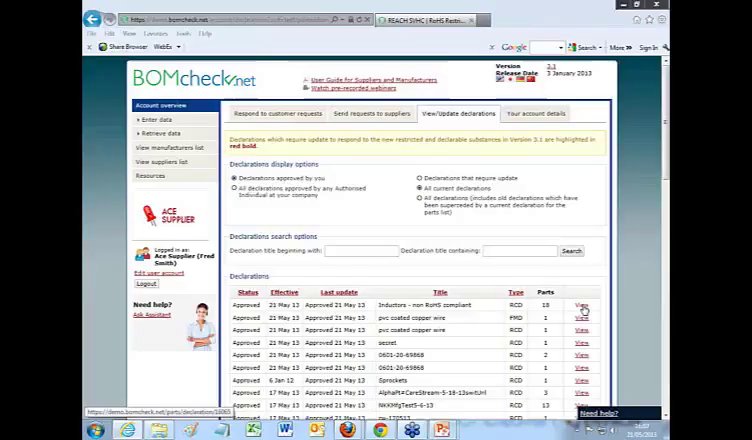The width and height of the screenshot is (752, 440).
Task: Select 'All declarations approved by any Authorised Individual' radio
Action: pyautogui.click(x=234, y=188)
